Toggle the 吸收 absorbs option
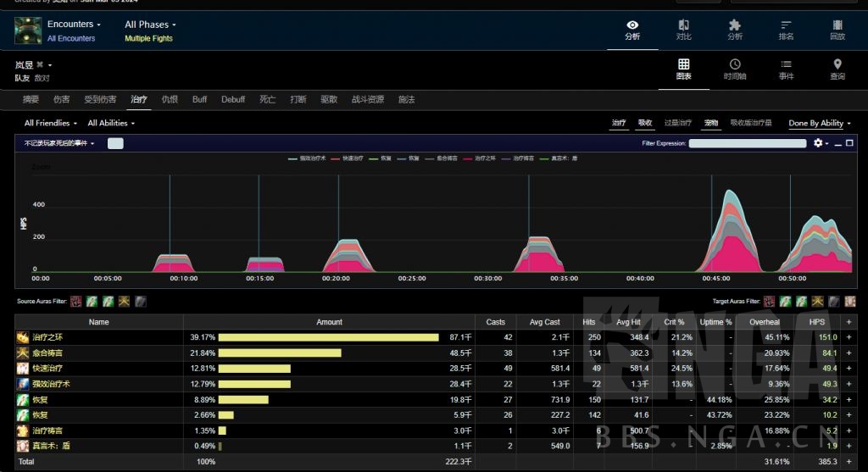This screenshot has width=868, height=472. (x=645, y=123)
